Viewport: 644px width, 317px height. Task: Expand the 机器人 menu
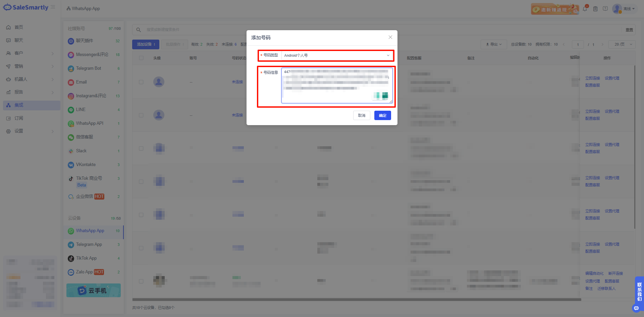coord(32,79)
